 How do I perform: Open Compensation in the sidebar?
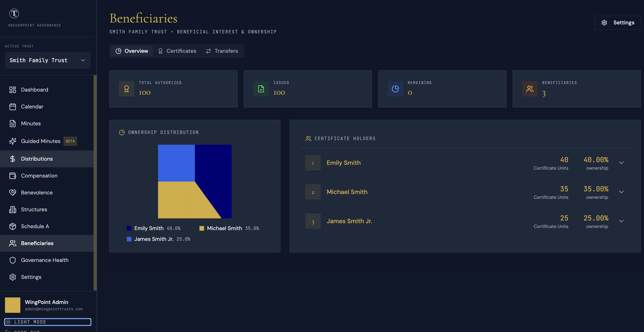coord(39,176)
